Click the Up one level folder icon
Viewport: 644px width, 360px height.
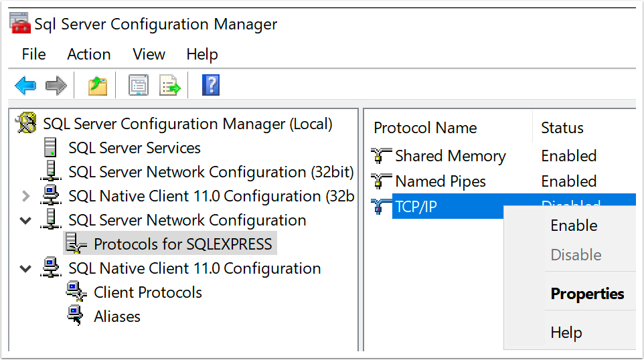tap(97, 86)
